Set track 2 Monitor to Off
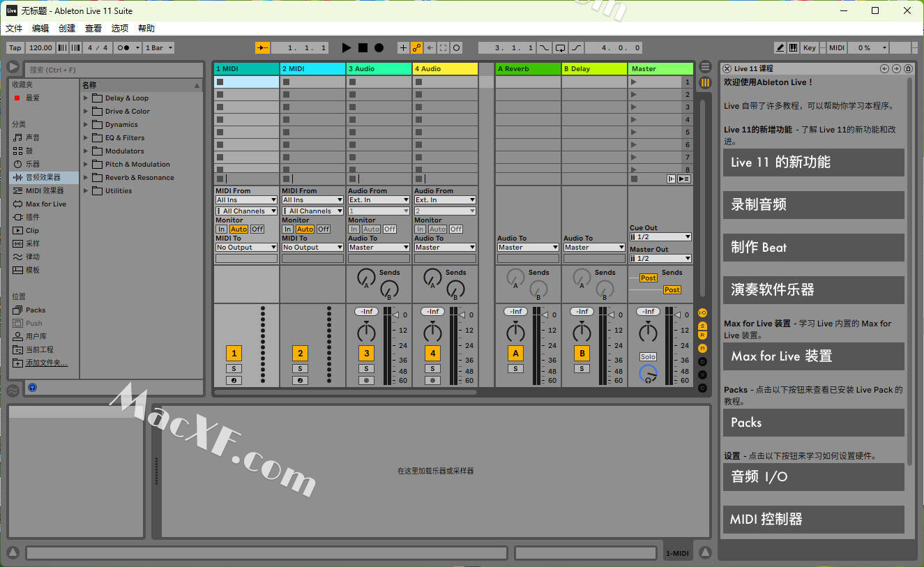The width and height of the screenshot is (924, 567). tap(324, 229)
